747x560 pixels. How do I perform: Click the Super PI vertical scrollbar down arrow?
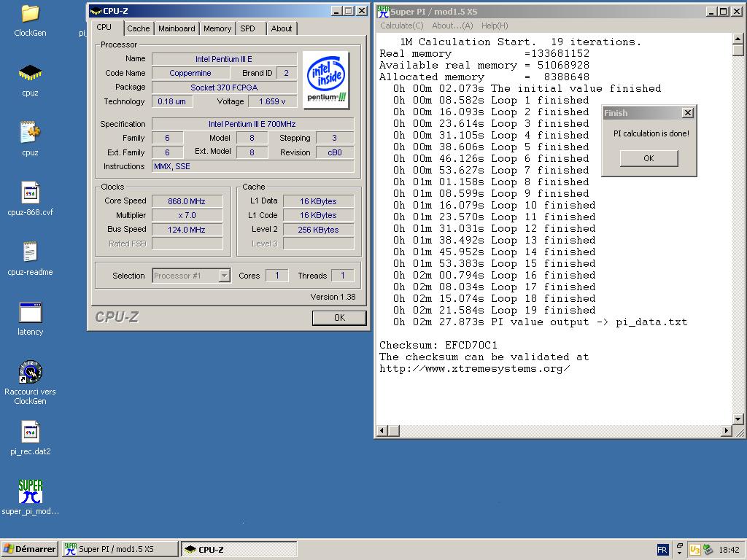point(738,419)
